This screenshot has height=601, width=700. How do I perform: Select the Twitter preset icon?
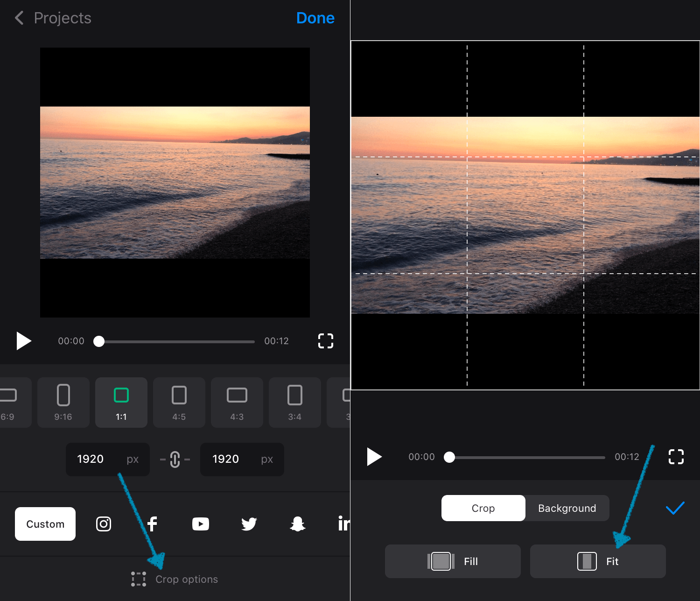(249, 523)
